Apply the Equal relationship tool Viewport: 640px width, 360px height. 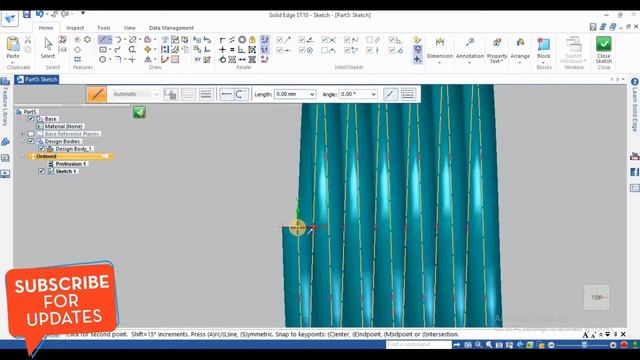click(x=232, y=50)
